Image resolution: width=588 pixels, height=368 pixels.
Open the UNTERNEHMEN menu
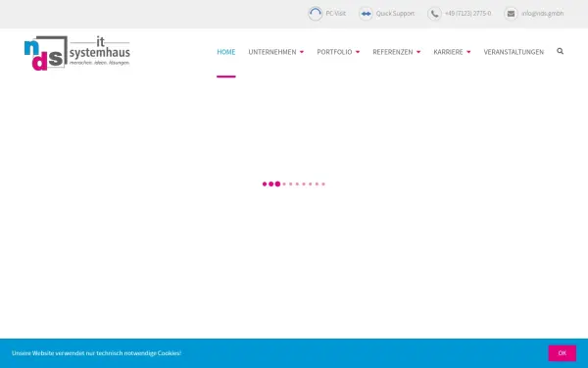point(272,52)
